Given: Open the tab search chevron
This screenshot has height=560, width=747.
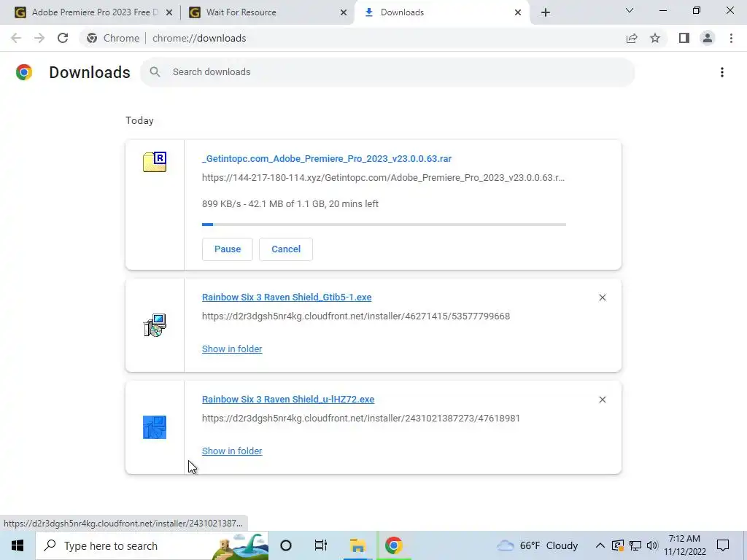Looking at the screenshot, I should [x=630, y=10].
